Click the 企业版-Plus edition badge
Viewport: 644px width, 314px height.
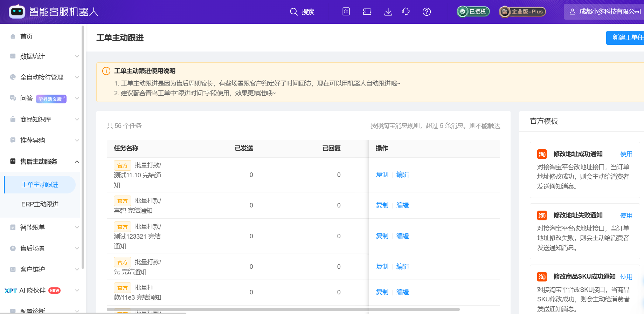(x=522, y=12)
